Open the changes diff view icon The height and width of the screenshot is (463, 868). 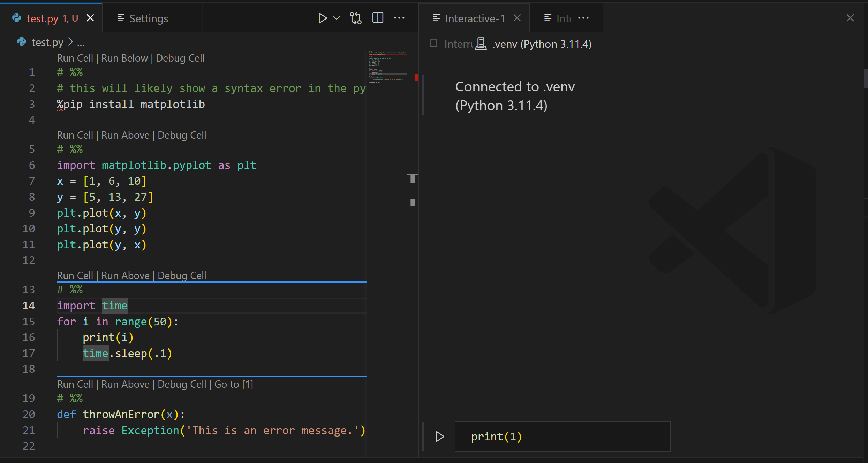click(x=355, y=18)
